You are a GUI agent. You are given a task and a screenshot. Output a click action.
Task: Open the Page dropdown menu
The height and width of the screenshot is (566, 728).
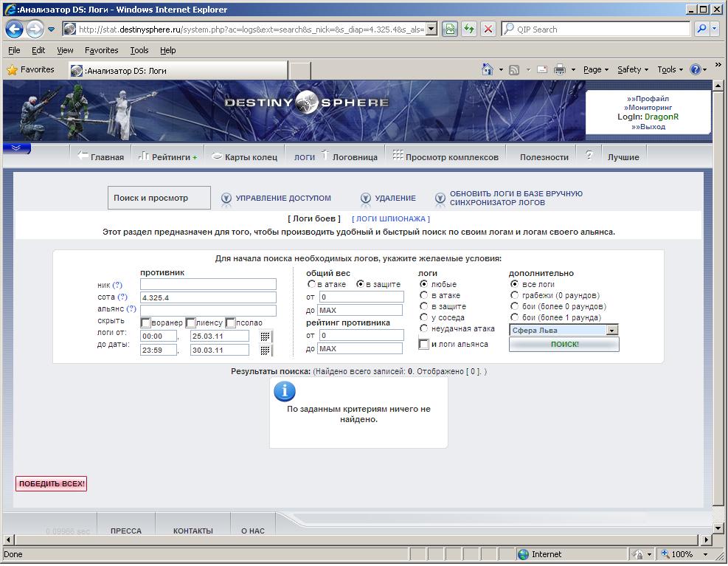(x=596, y=69)
